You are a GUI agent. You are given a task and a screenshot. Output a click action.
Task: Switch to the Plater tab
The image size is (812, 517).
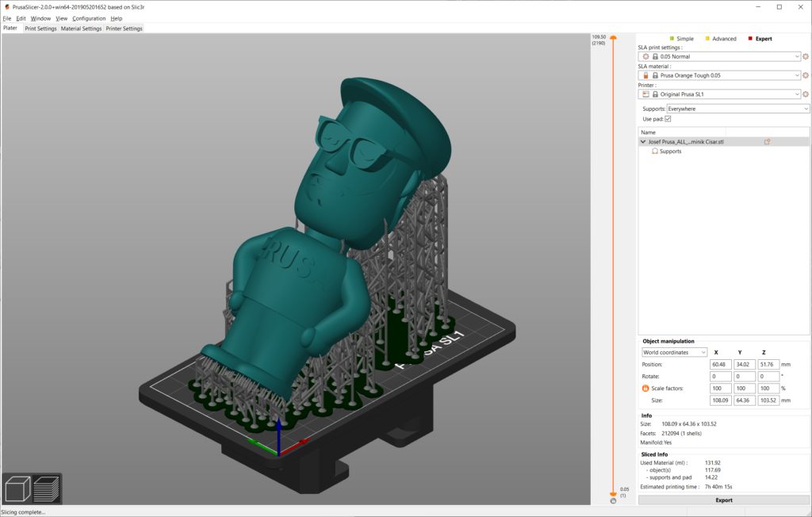point(10,28)
